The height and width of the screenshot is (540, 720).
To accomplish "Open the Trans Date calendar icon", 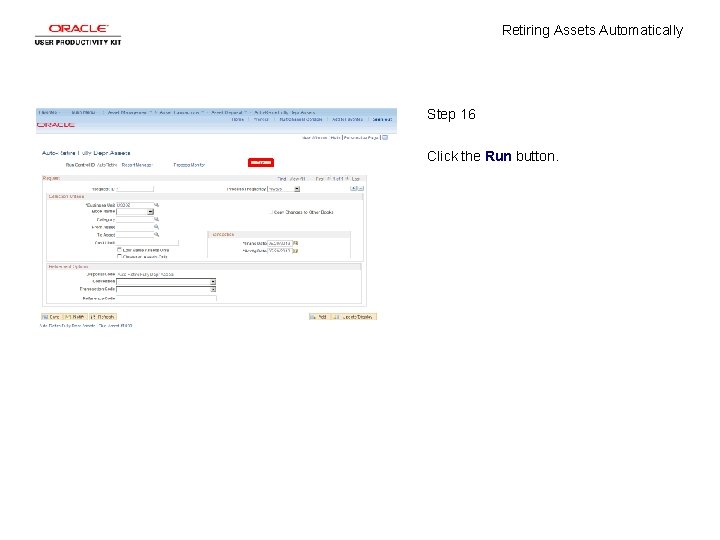I will click(296, 243).
